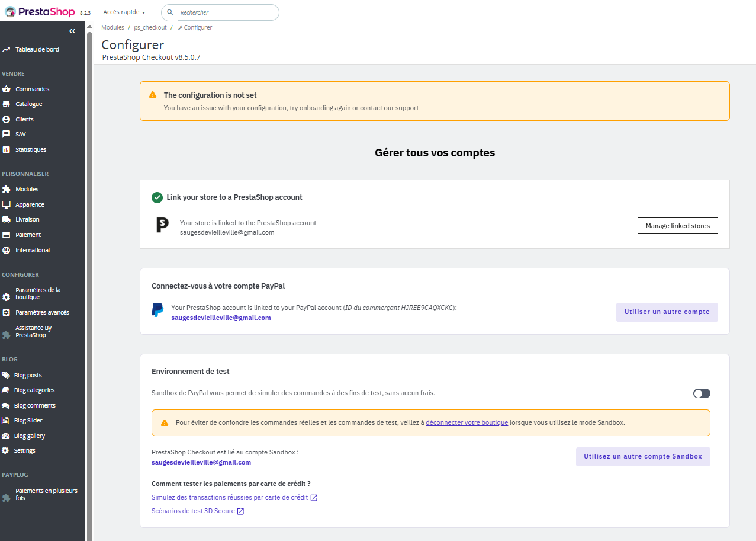Click the Livraison truck icon
Image resolution: width=756 pixels, height=541 pixels.
tap(7, 220)
